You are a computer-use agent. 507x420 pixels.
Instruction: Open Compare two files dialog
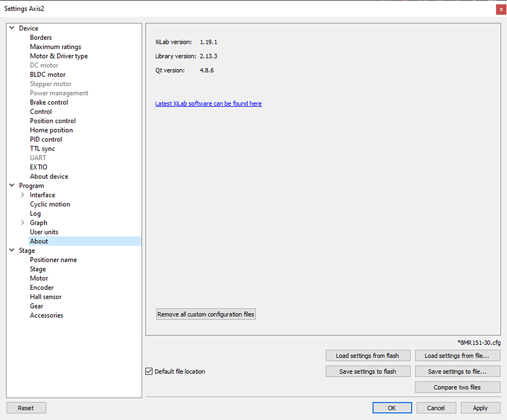[x=457, y=387]
